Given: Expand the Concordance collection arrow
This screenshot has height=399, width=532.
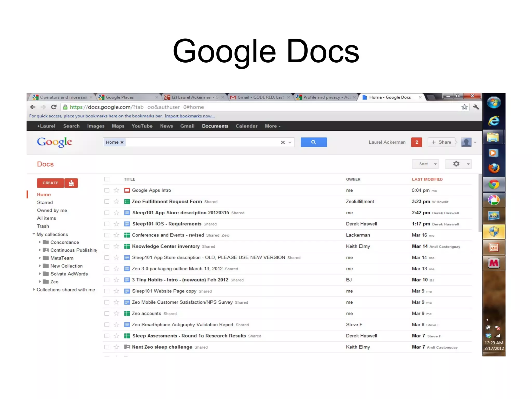Looking at the screenshot, I should coord(40,242).
